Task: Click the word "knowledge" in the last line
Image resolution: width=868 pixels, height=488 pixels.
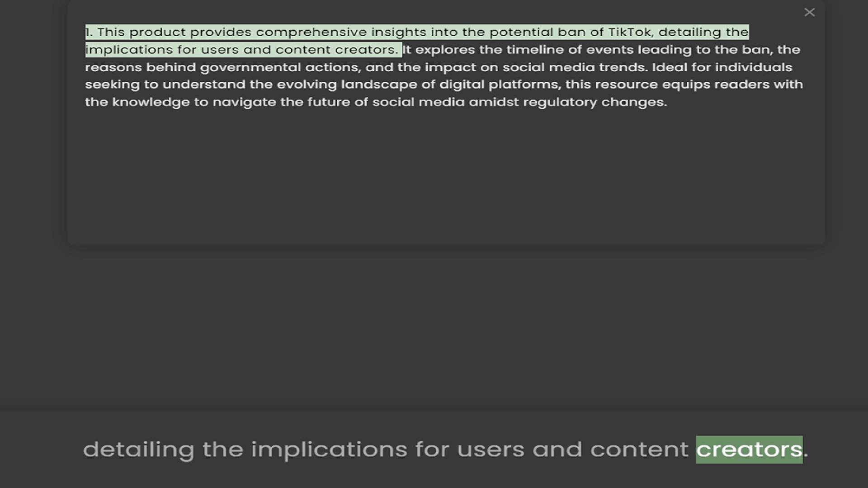Action: coord(151,102)
